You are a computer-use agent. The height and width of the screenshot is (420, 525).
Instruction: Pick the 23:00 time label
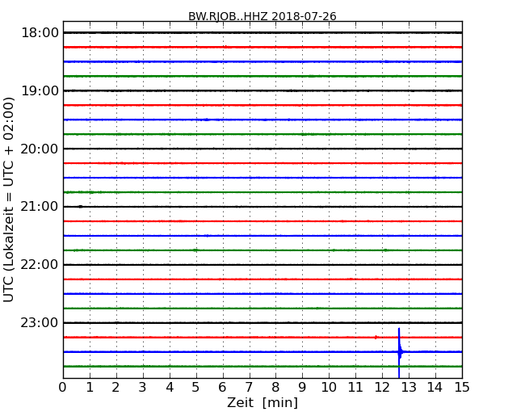(40, 322)
